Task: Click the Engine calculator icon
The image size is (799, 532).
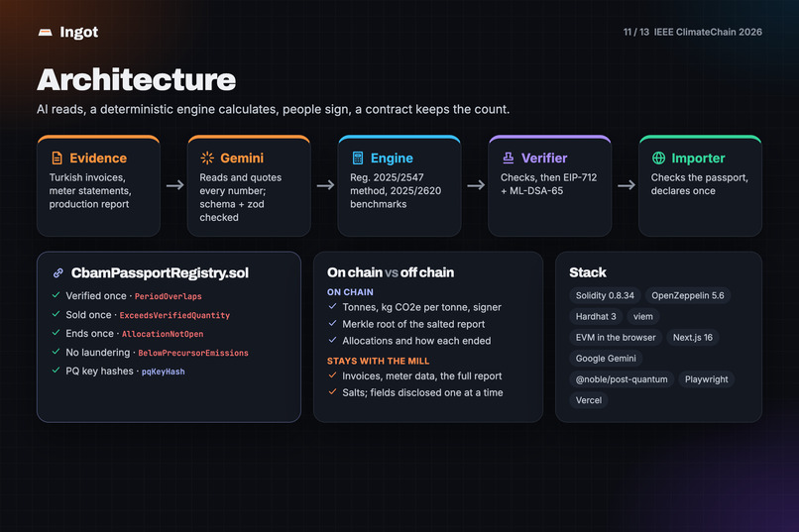Action: 358,158
